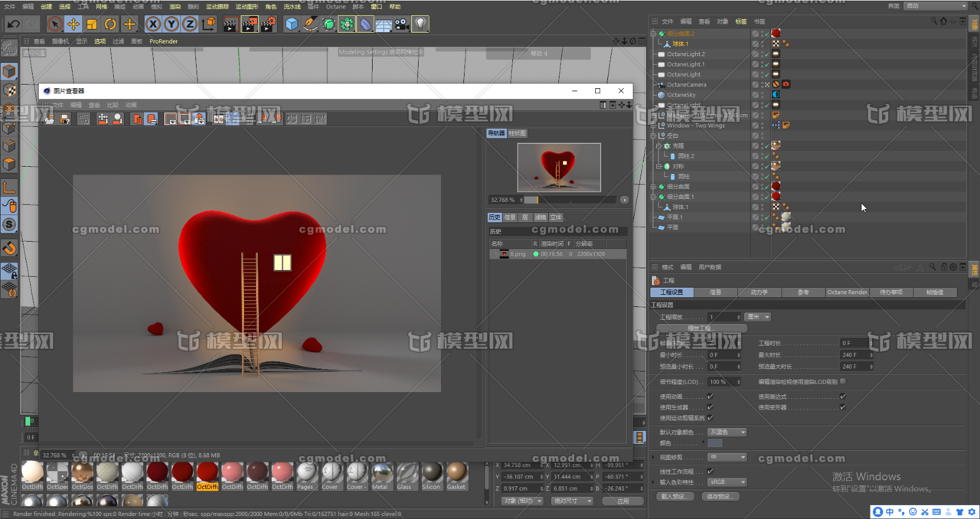
Task: Click the save image icon in Picture Viewer
Action: 65,119
